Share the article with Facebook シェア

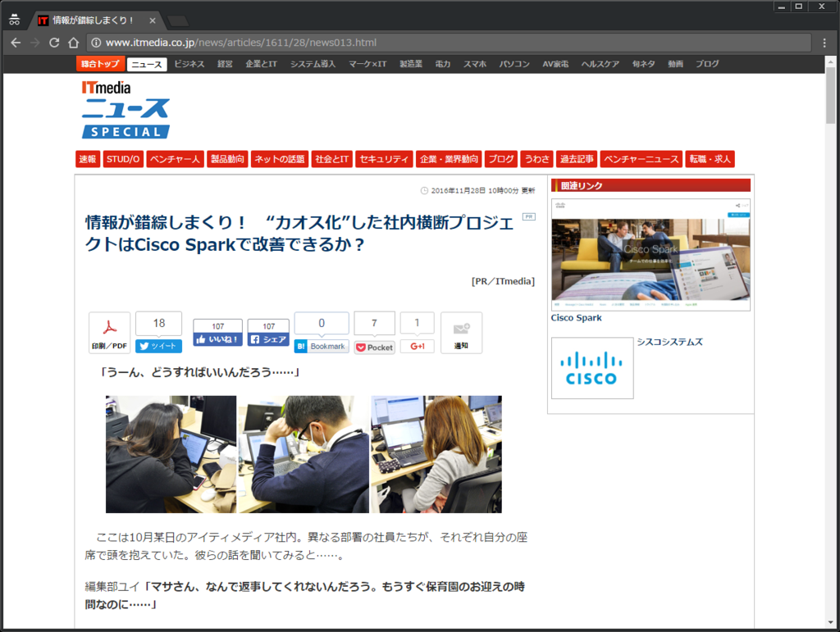click(x=268, y=339)
